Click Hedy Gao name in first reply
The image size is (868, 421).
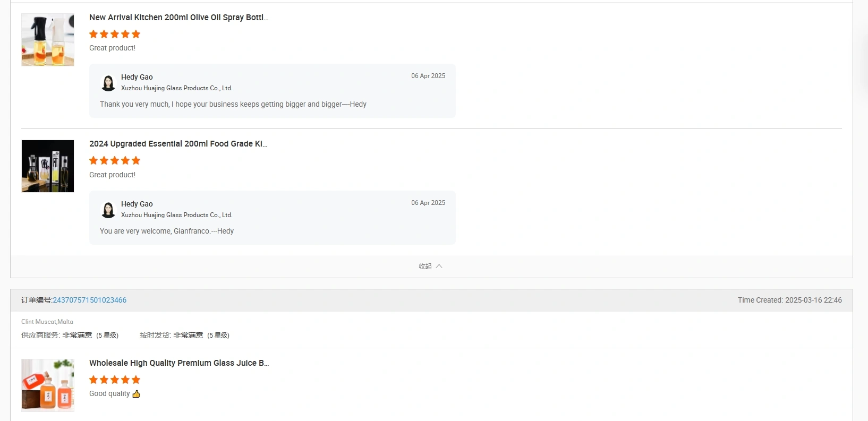click(x=137, y=77)
